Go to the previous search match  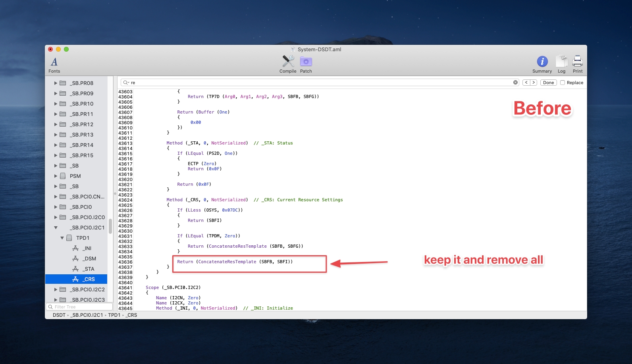(x=526, y=83)
